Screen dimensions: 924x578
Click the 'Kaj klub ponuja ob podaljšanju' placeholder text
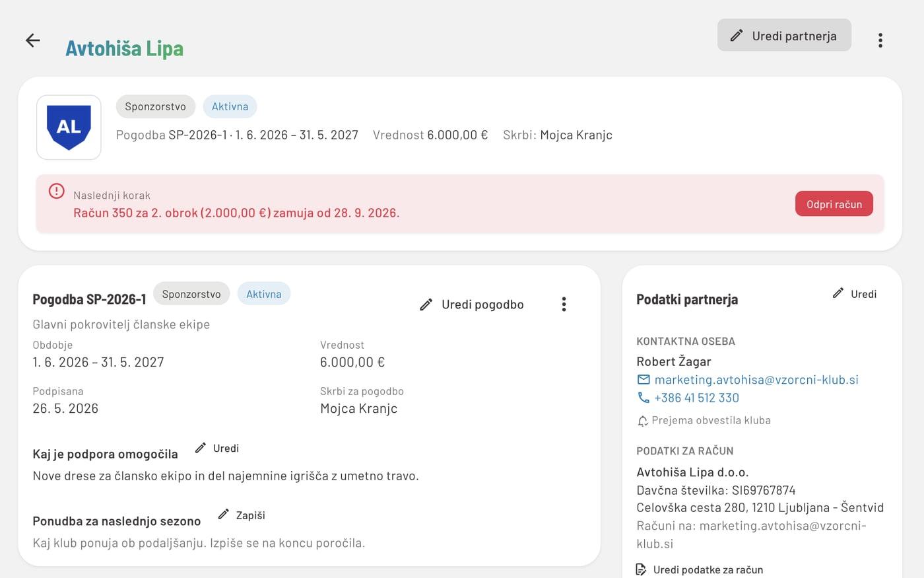click(x=199, y=543)
